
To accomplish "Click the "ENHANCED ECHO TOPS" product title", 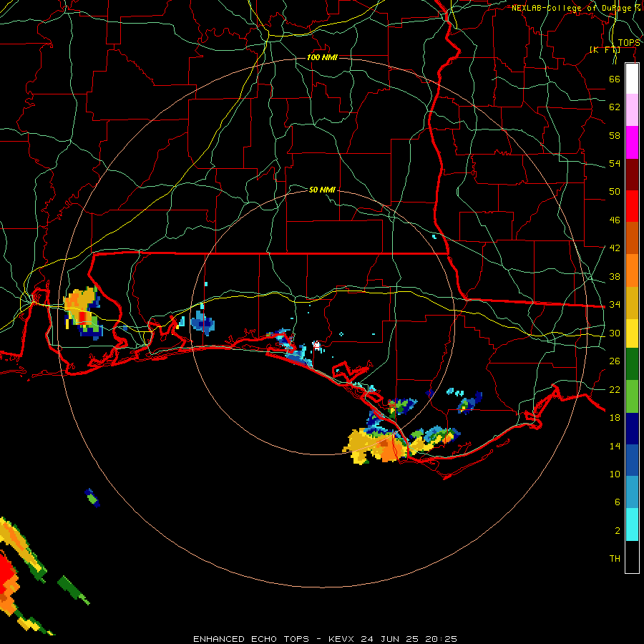I will 251,639.
